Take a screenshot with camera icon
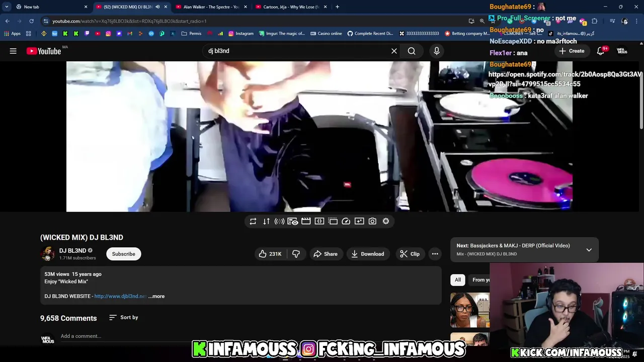644x362 pixels. coord(372,221)
